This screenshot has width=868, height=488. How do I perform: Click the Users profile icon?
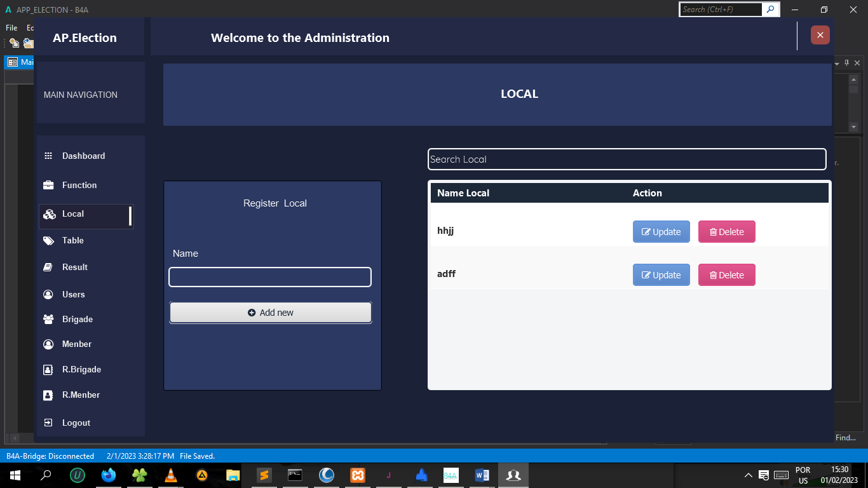[x=48, y=295]
